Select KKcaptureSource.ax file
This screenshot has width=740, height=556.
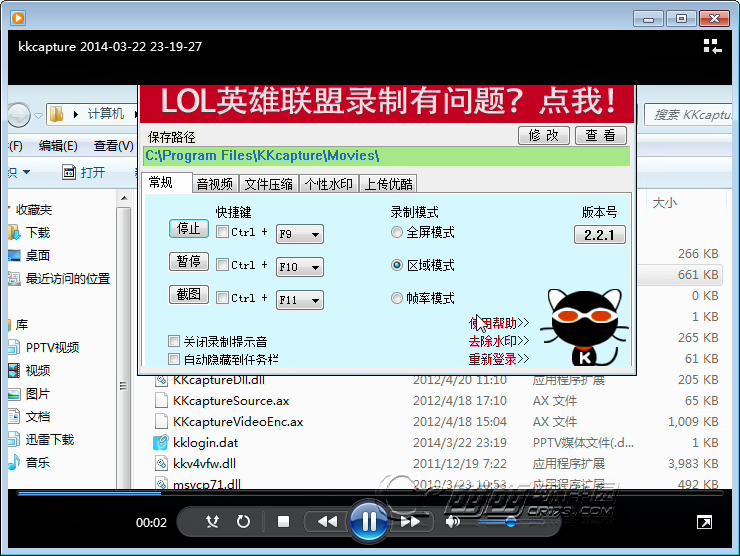point(231,401)
